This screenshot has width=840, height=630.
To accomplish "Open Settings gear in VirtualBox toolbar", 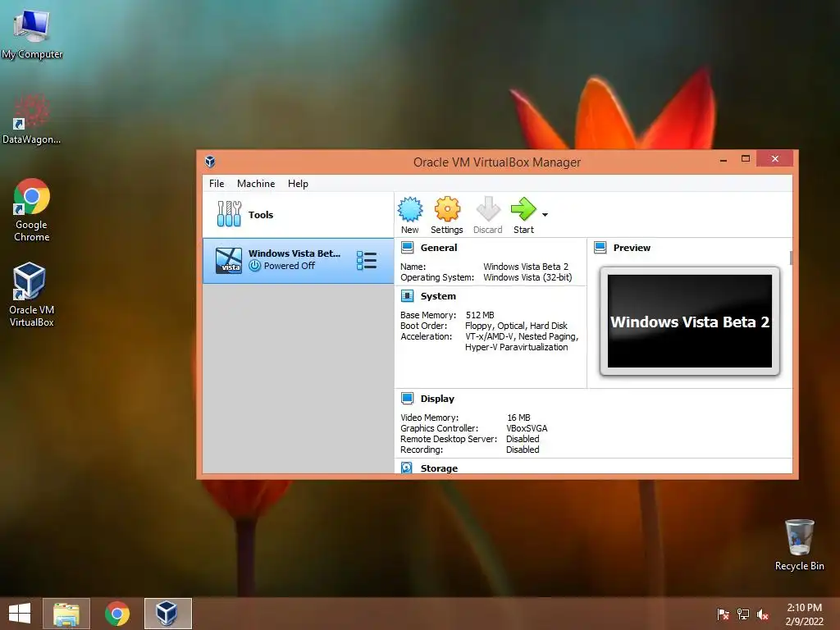I will tap(447, 209).
